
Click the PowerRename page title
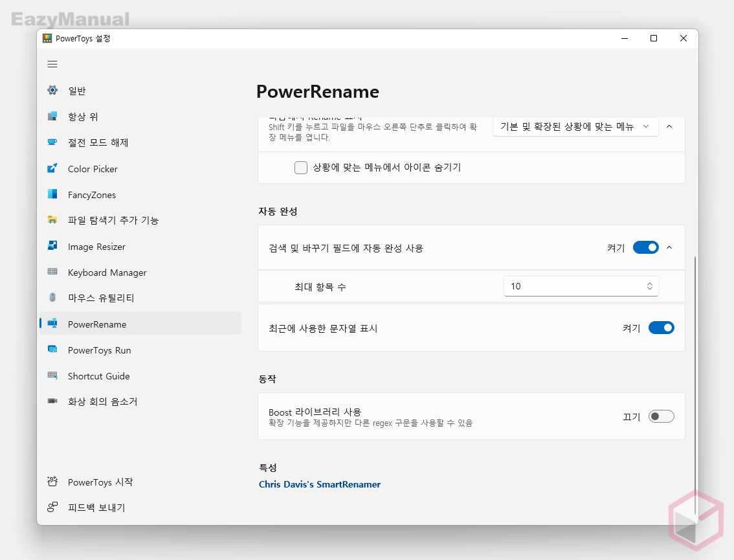(317, 92)
